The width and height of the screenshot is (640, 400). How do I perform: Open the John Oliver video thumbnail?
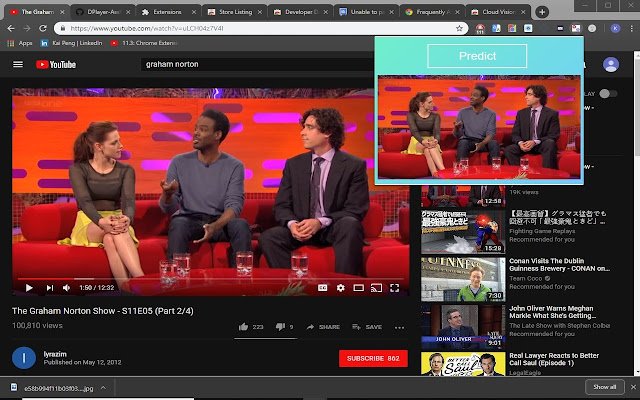tap(463, 327)
